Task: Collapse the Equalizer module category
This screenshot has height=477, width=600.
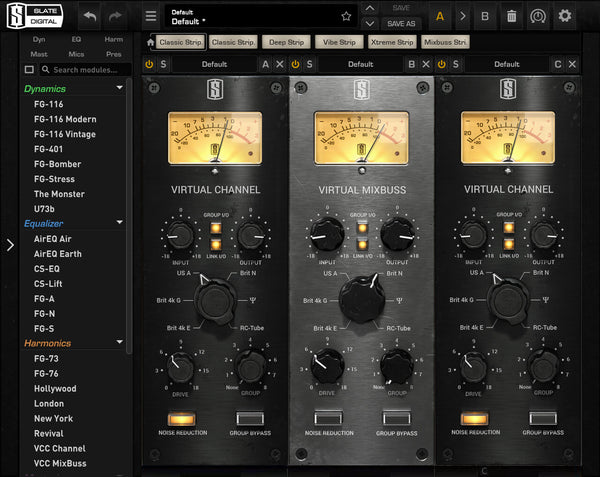Action: pos(120,223)
